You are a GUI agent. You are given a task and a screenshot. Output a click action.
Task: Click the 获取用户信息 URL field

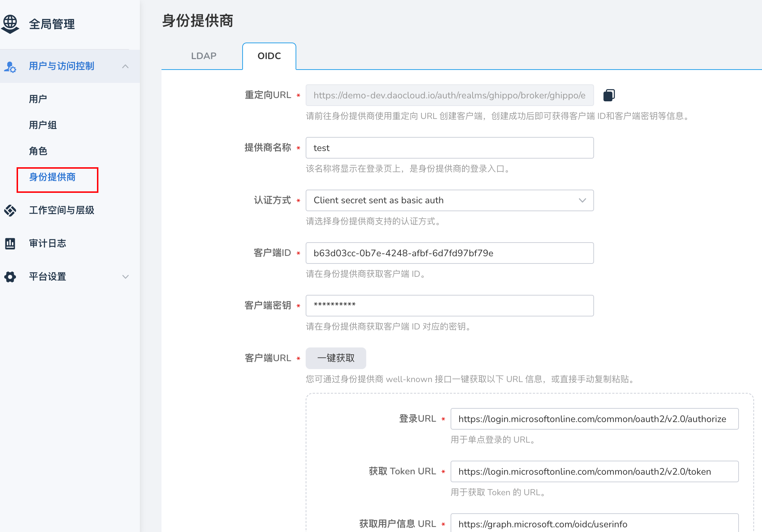coord(594,523)
